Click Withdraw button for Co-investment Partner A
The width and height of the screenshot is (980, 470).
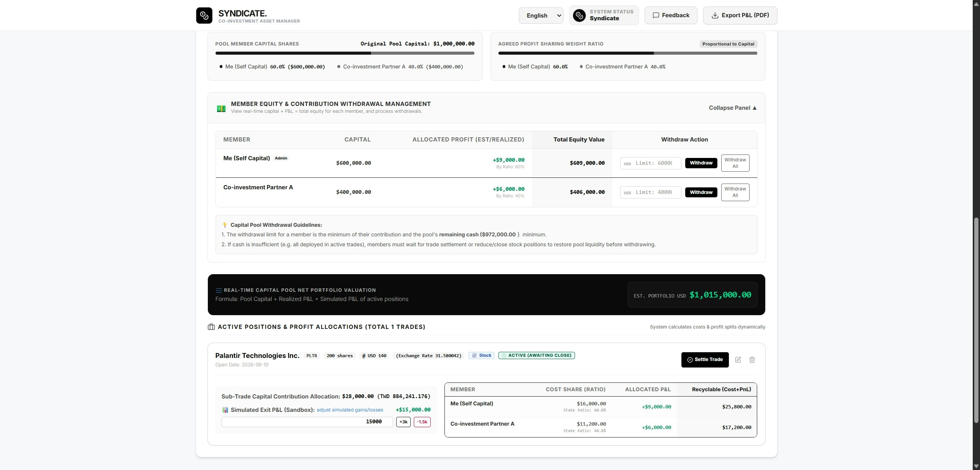701,192
